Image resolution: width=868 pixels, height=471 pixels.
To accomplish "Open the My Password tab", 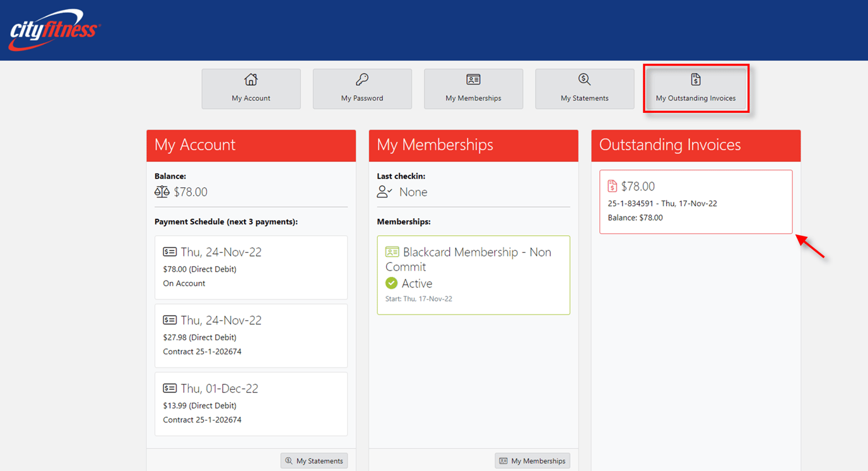I will (x=362, y=89).
